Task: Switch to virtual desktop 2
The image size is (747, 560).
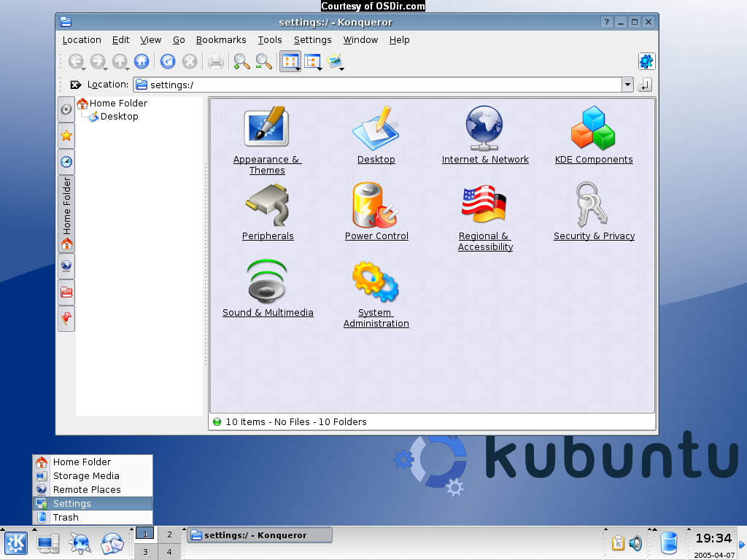Action: pyautogui.click(x=169, y=534)
